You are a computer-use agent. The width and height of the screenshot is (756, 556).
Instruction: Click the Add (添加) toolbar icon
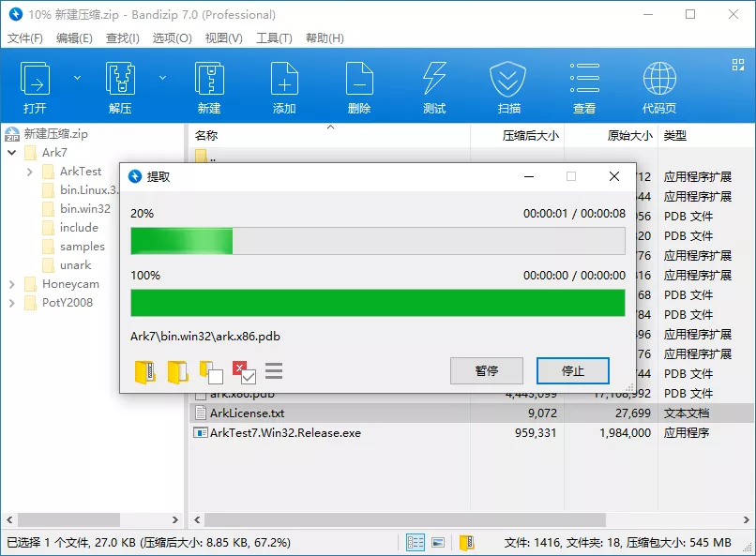284,84
